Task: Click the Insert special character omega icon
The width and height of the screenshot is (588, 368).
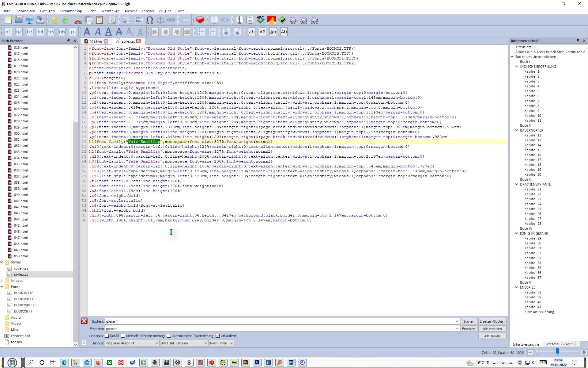Action: 149,20
